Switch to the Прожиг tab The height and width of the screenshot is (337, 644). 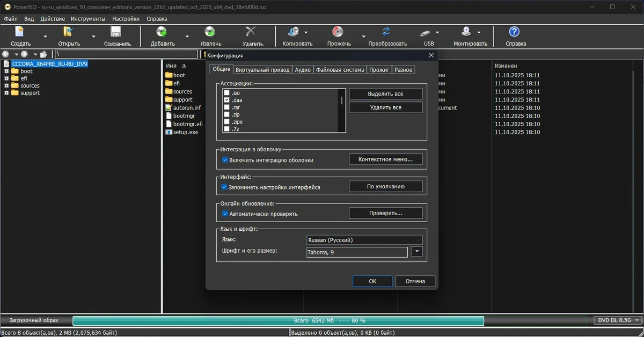click(x=379, y=70)
